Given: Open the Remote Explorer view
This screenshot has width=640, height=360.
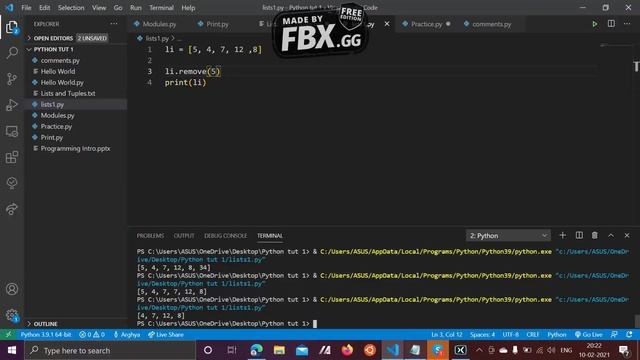Looking at the screenshot, I should point(12,131).
